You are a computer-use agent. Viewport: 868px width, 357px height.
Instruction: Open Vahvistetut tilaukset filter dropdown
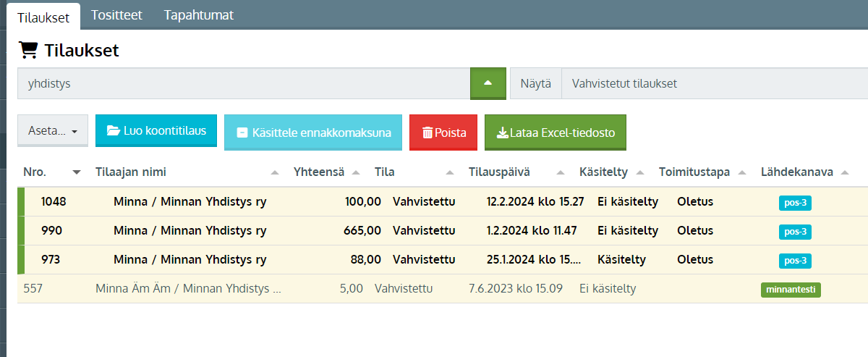click(714, 83)
